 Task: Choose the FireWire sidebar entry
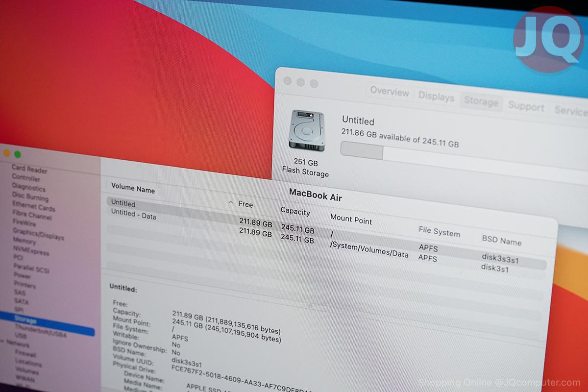(x=25, y=223)
